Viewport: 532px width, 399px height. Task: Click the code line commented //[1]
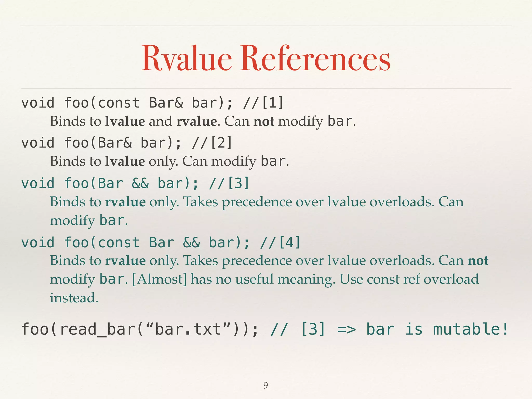coord(152,103)
